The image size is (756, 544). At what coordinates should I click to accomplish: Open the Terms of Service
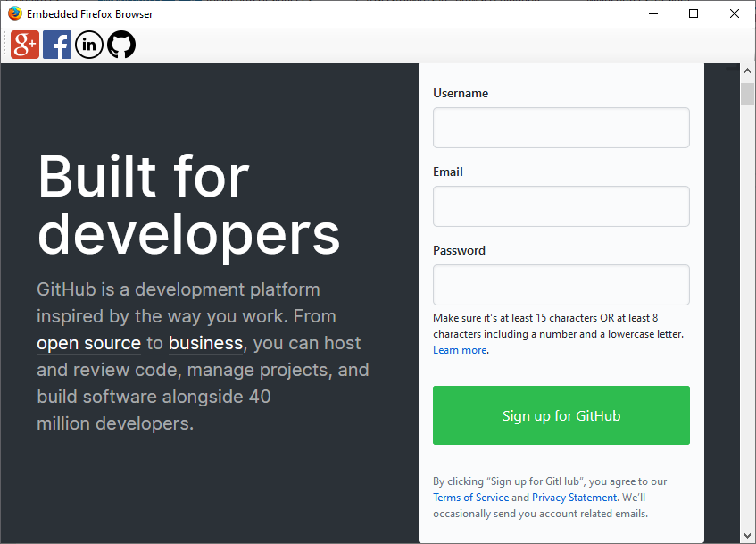click(470, 497)
